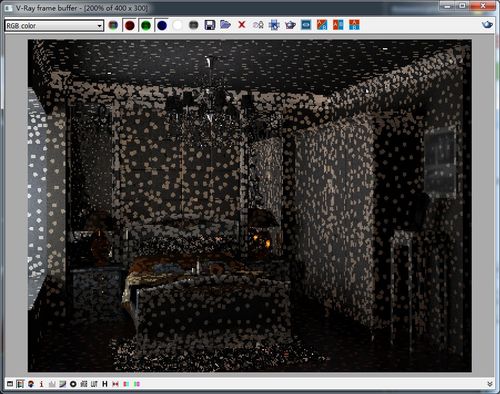This screenshot has width=500, height=394.
Task: Open the render history with H icon
Action: click(105, 384)
